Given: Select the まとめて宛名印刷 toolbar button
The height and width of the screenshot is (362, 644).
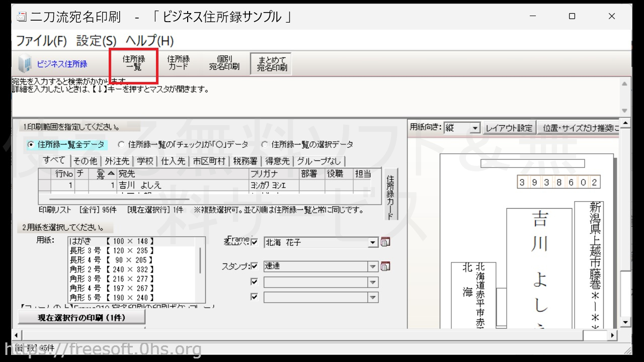Looking at the screenshot, I should tap(272, 64).
